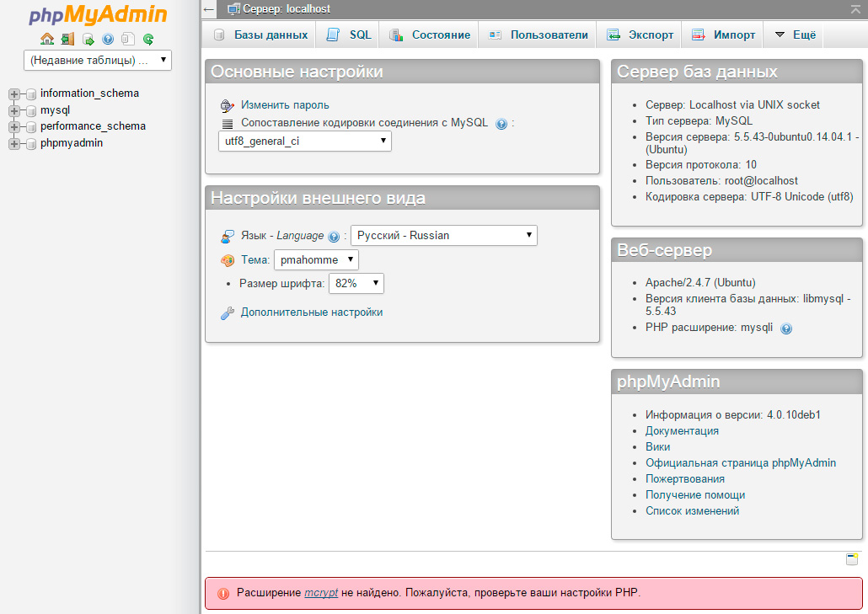This screenshot has width=868, height=614.
Task: Click the console note icon above error
Action: [852, 559]
